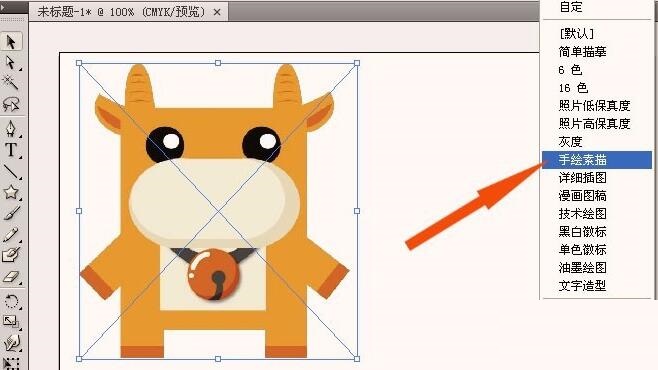This screenshot has width=658, height=370.
Task: Select the Lasso tool
Action: click(11, 104)
